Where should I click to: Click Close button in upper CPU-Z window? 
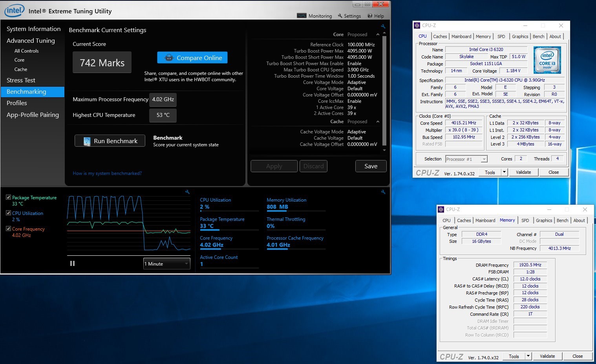click(x=554, y=172)
